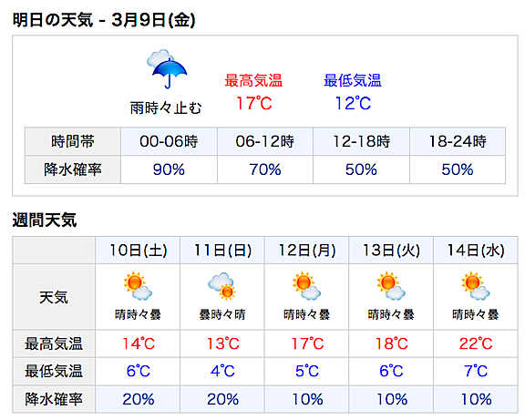Click the 22℃ high on 14日
This screenshot has width=525, height=420.
(x=476, y=343)
